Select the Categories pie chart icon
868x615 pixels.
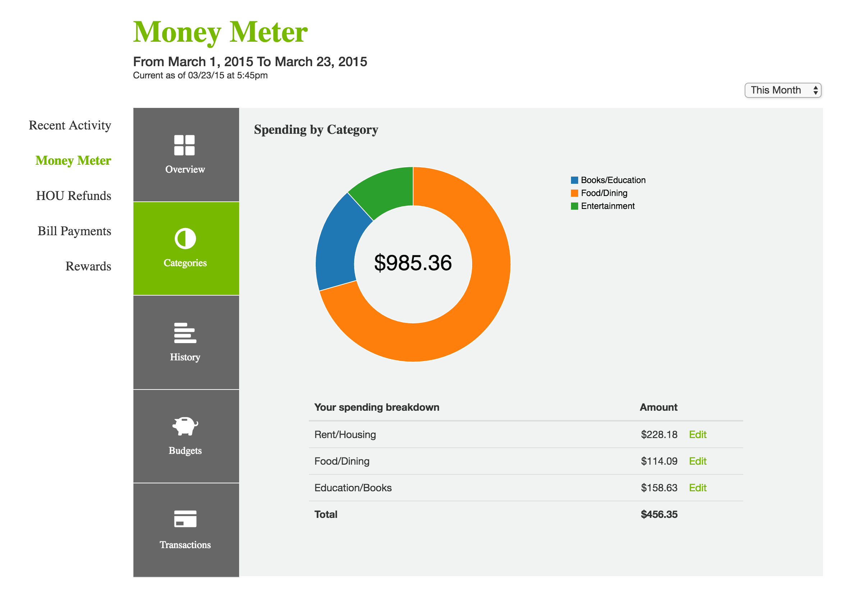click(x=185, y=238)
